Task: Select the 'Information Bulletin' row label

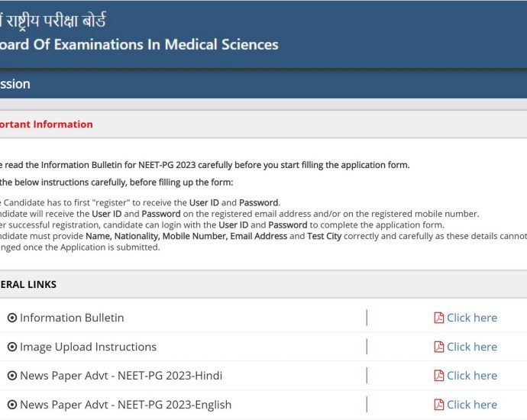Action: pyautogui.click(x=72, y=318)
